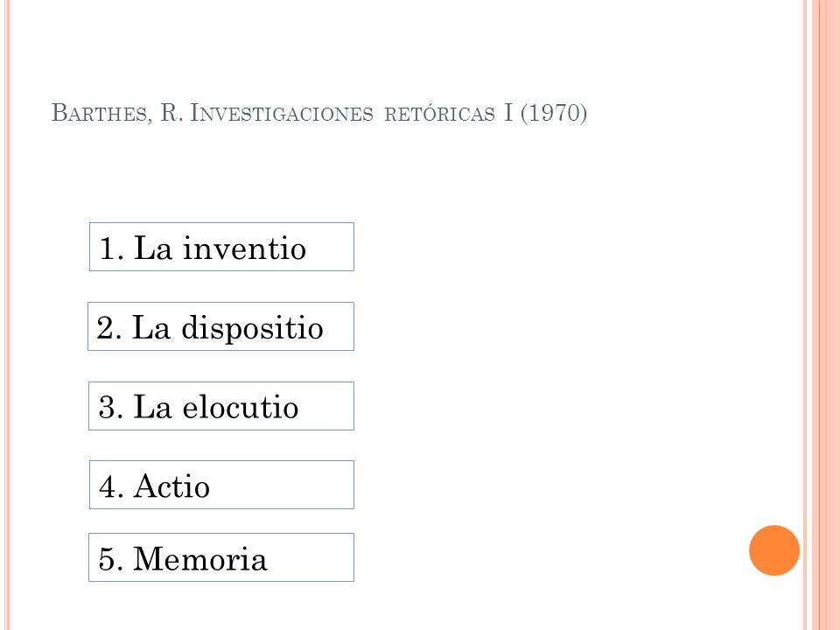Image resolution: width=840 pixels, height=630 pixels.
Task: Click the numeral "4." before Actio
Action: coord(111,486)
